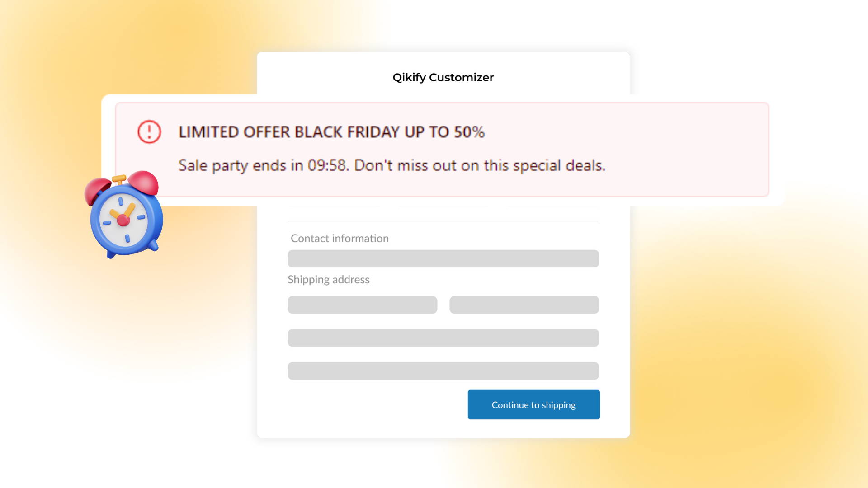The height and width of the screenshot is (488, 868).
Task: Click the Qikify Customizer title
Action: point(443,77)
